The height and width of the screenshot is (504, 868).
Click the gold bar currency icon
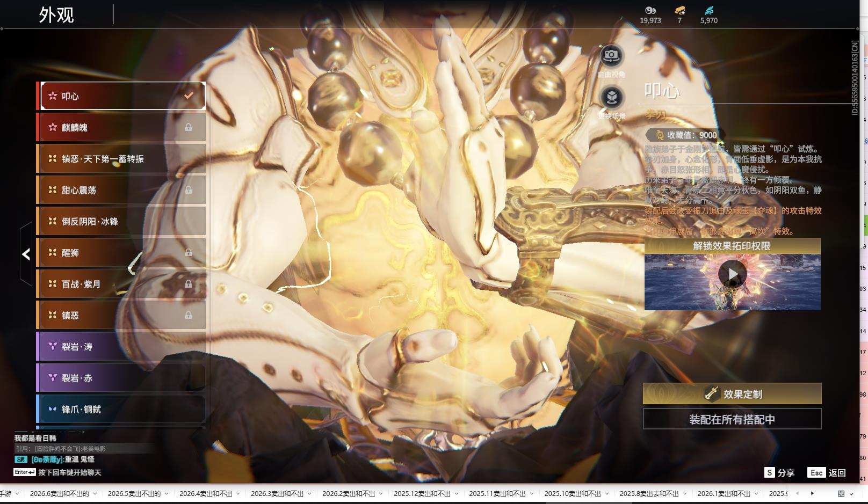(679, 10)
